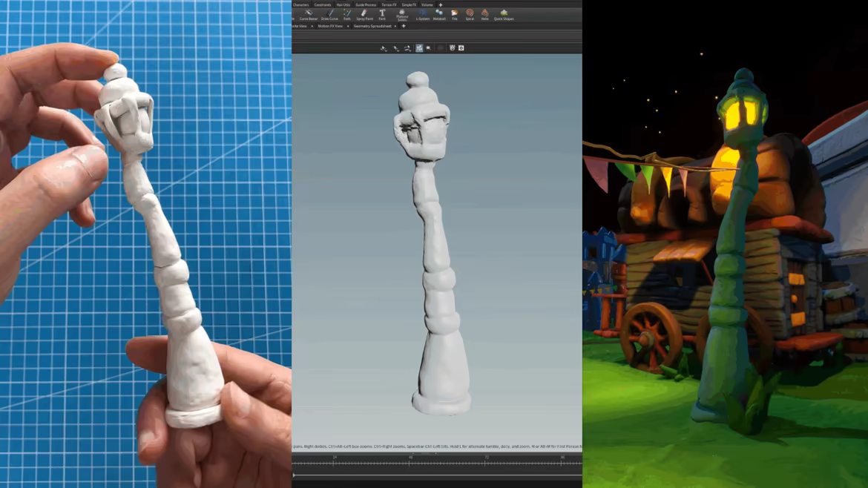Open the Simple FX shelf tab
868x488 pixels.
409,4
